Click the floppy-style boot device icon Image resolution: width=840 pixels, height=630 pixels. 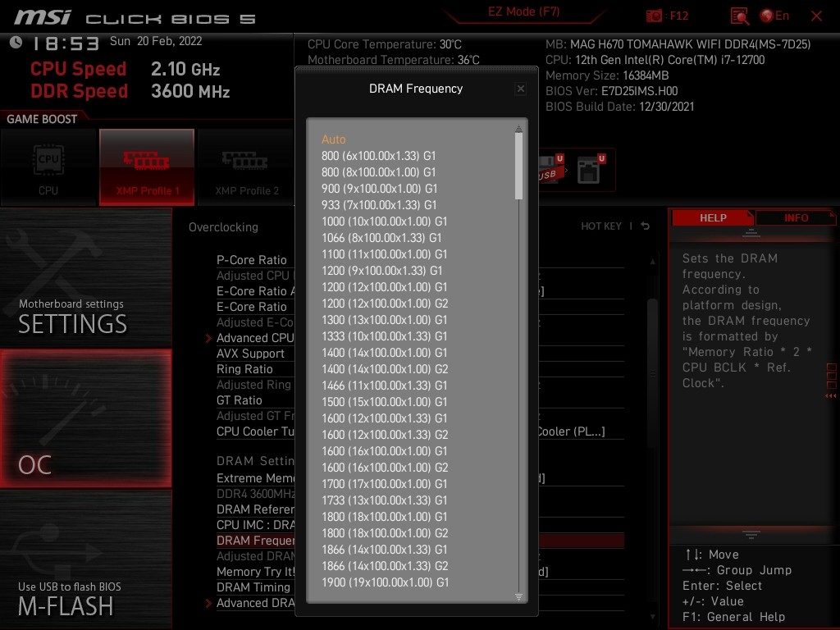[591, 169]
